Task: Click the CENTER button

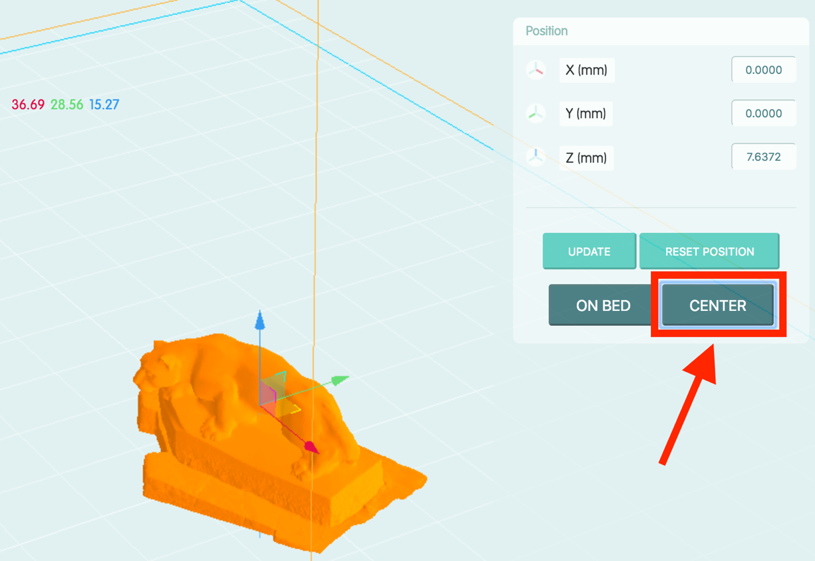Action: (x=718, y=305)
